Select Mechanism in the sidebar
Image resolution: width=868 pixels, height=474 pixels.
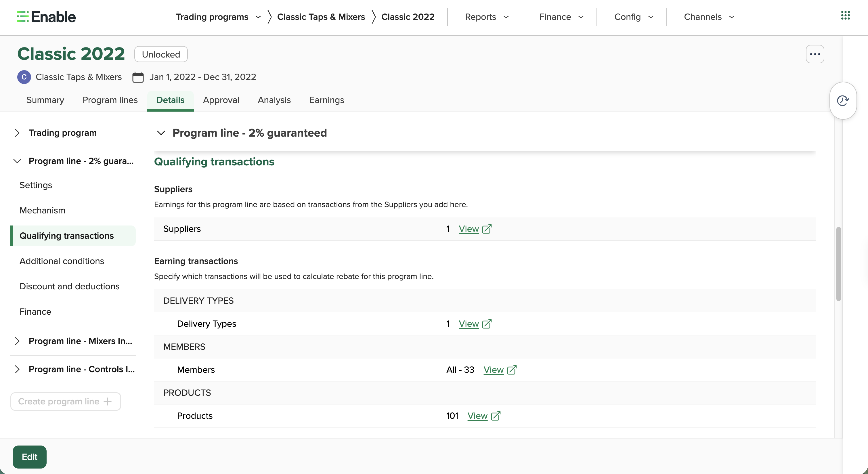pos(43,211)
